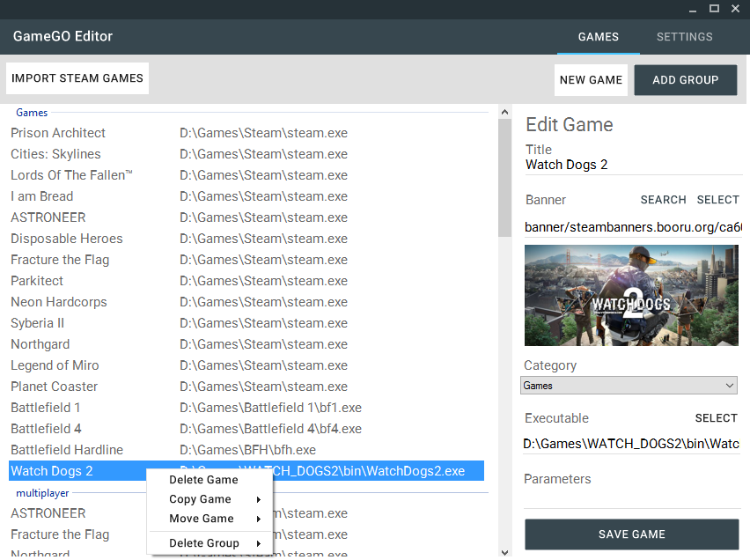Screen dimensions: 750x560
Task: Click the empty Parameters field
Action: (x=631, y=498)
